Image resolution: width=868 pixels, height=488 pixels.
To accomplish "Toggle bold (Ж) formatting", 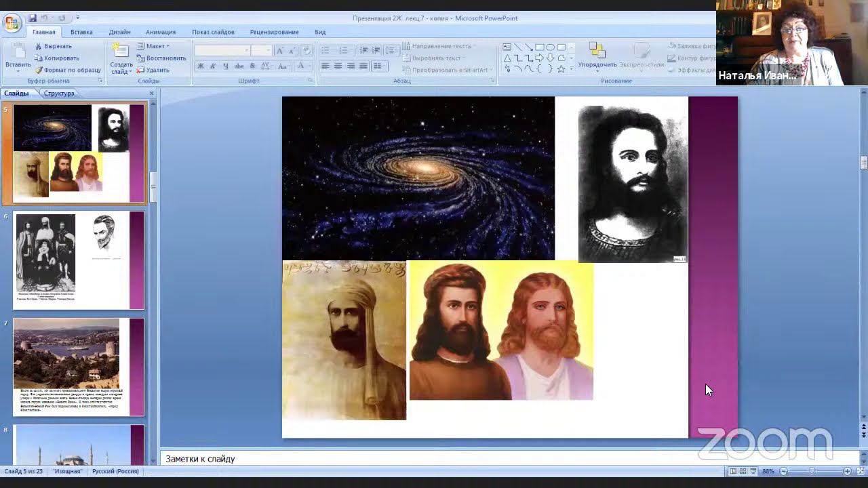I will pyautogui.click(x=201, y=66).
